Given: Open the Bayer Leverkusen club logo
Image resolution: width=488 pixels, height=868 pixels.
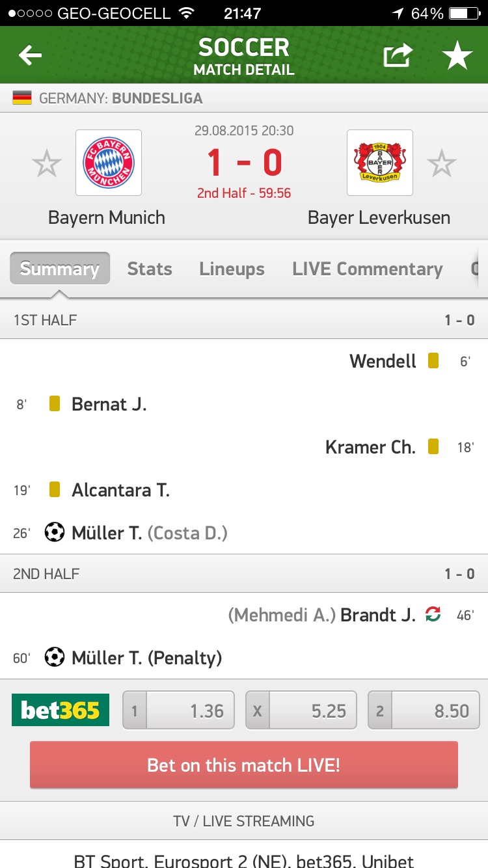Looking at the screenshot, I should click(379, 163).
